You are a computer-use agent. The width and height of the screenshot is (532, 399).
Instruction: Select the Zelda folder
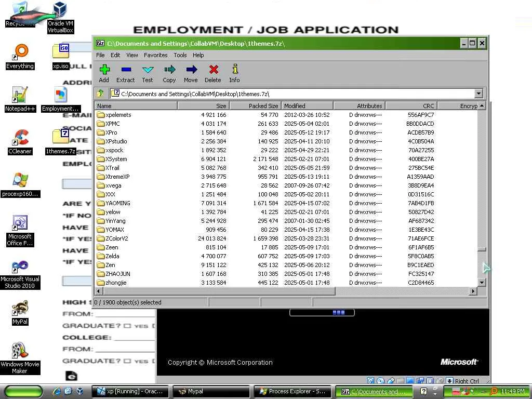click(286, 256)
